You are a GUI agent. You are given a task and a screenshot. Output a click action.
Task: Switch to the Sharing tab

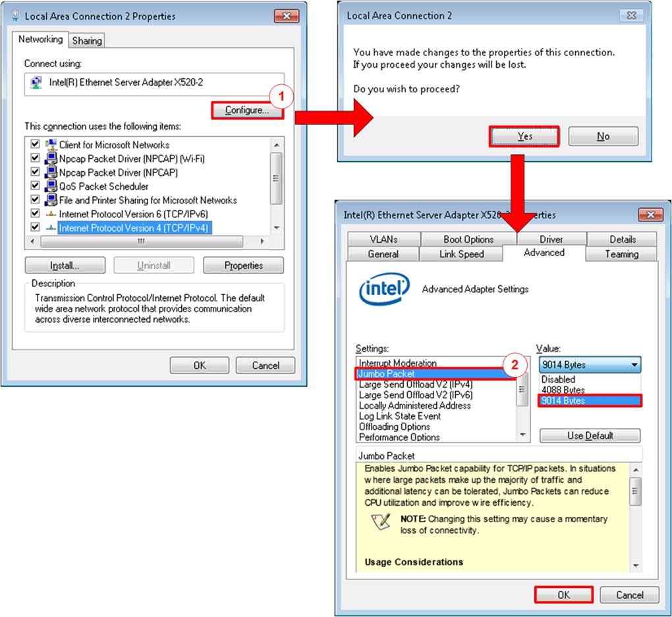87,41
